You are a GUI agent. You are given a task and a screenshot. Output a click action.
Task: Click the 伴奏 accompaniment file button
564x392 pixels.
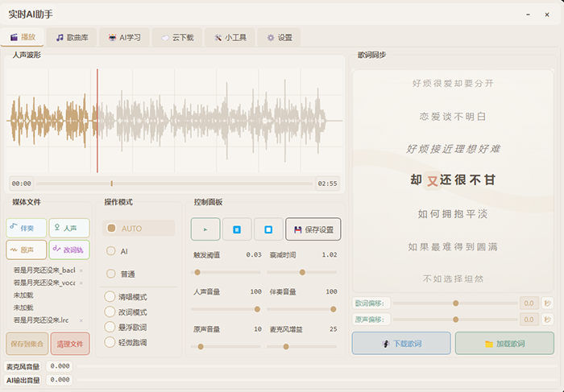pyautogui.click(x=26, y=228)
